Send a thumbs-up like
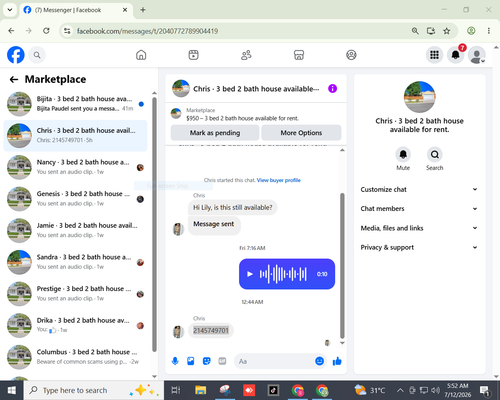This screenshot has height=400, width=500. coord(337,361)
